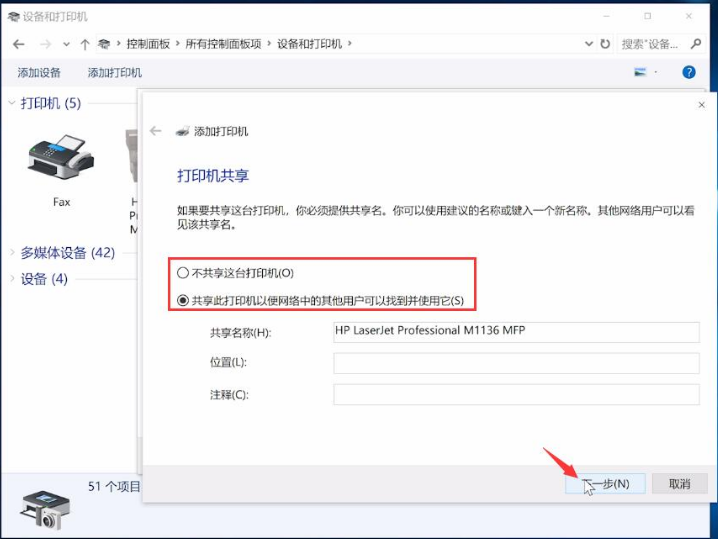Click the Next (N) button

click(x=605, y=484)
